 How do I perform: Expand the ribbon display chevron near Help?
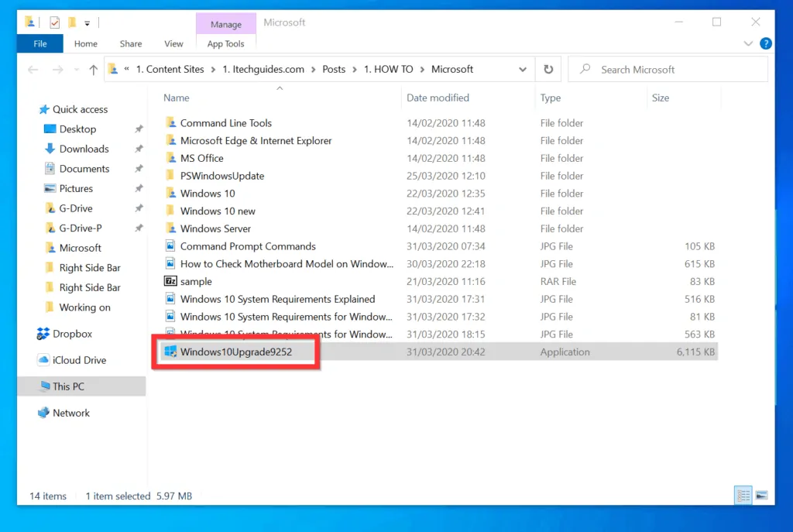point(747,44)
